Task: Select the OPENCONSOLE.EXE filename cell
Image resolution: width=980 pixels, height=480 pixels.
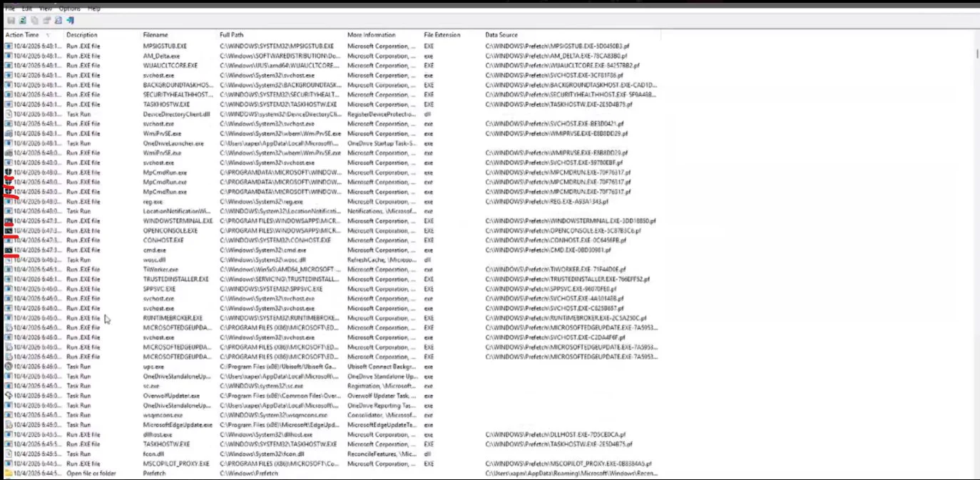Action: 170,230
